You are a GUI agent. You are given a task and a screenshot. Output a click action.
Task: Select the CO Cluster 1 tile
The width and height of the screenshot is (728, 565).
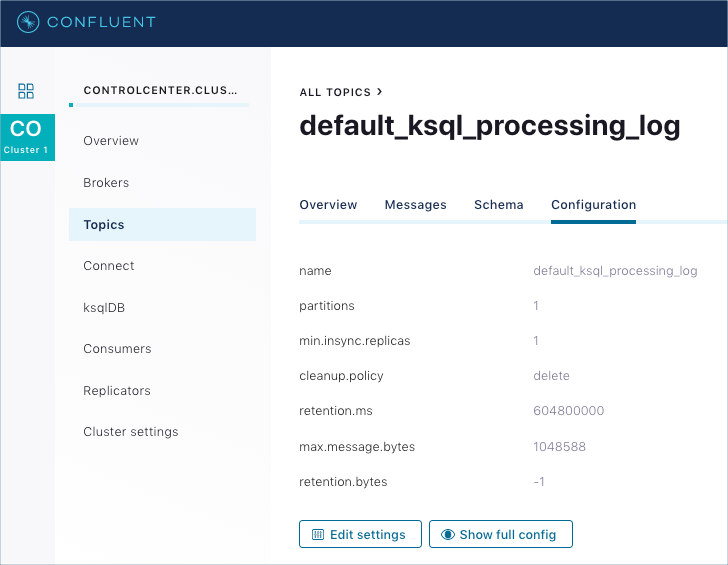pyautogui.click(x=27, y=136)
